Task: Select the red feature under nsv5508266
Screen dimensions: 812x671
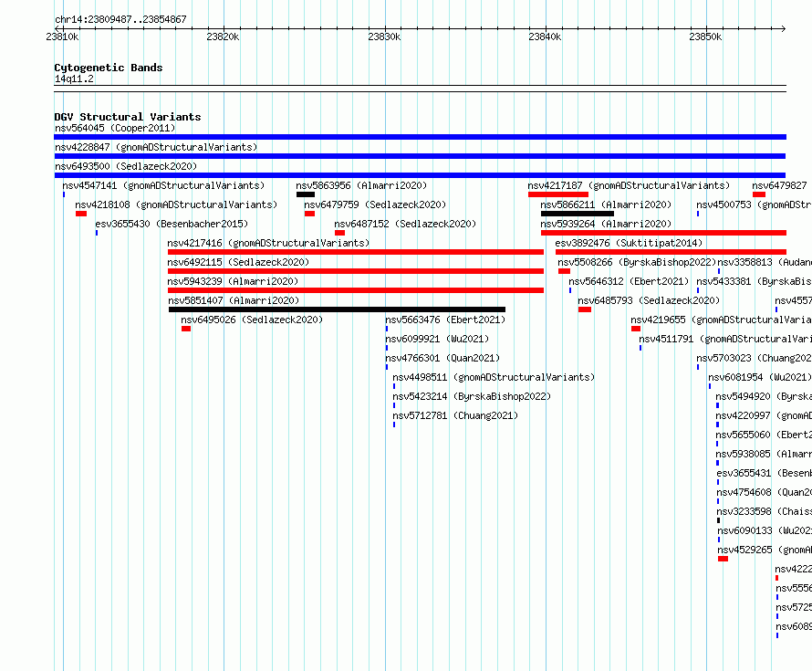Action: 565,271
